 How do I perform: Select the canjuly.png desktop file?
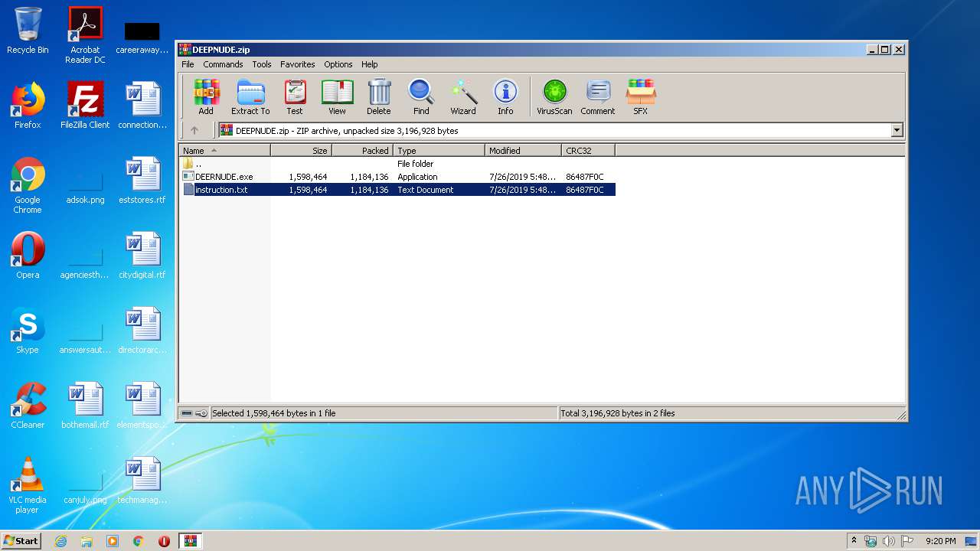(85, 487)
